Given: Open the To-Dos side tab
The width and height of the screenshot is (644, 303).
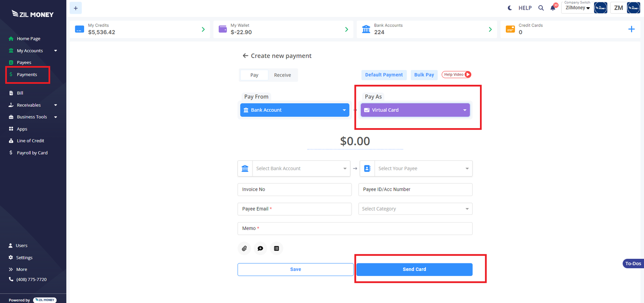Looking at the screenshot, I should click(x=633, y=263).
